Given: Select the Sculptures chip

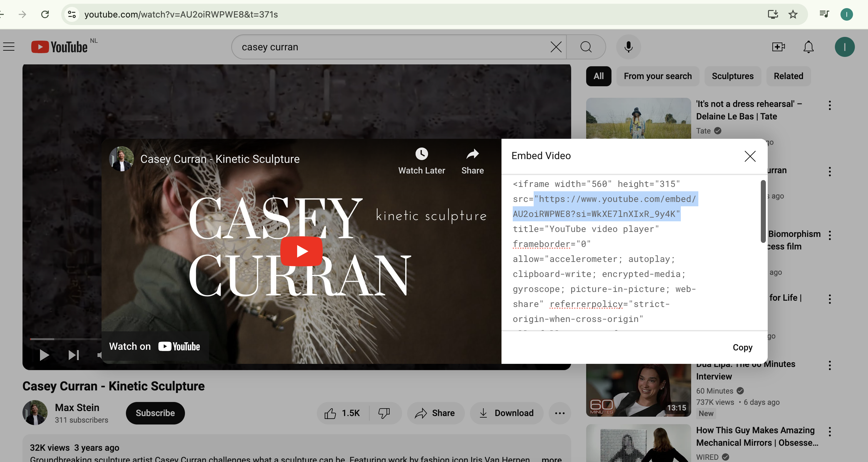Looking at the screenshot, I should 732,76.
